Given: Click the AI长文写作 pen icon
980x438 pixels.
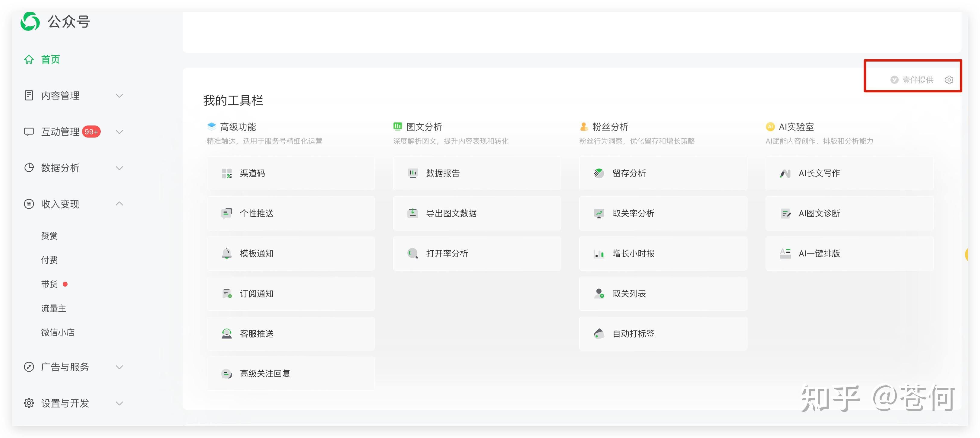Looking at the screenshot, I should click(785, 173).
